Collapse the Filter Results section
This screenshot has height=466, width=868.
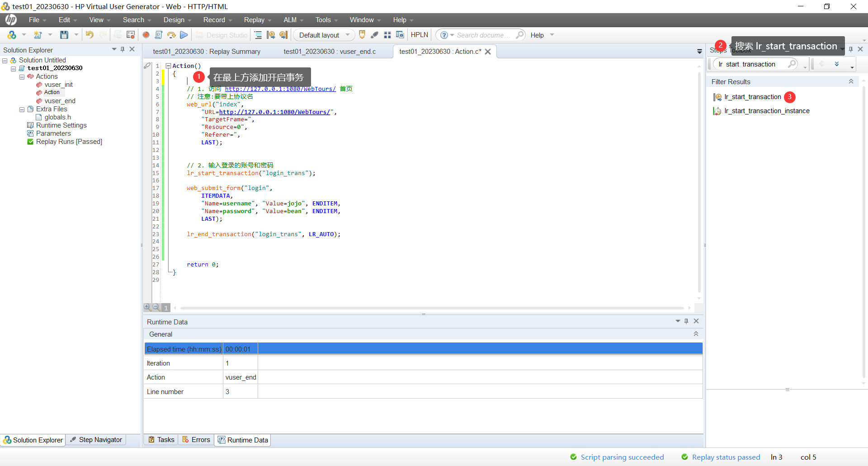(x=851, y=81)
